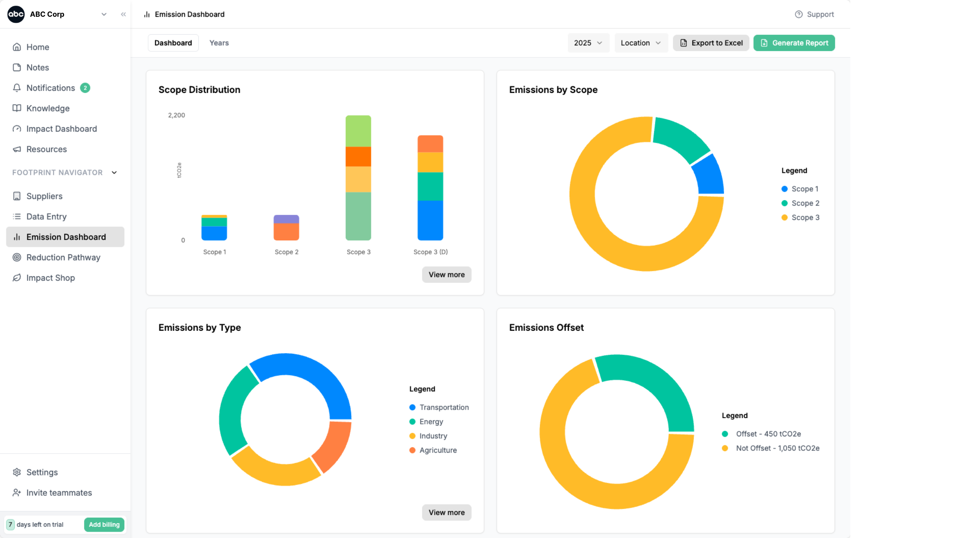Viewport: 980px width, 538px height.
Task: Click the Notifications bell icon
Action: (x=17, y=88)
